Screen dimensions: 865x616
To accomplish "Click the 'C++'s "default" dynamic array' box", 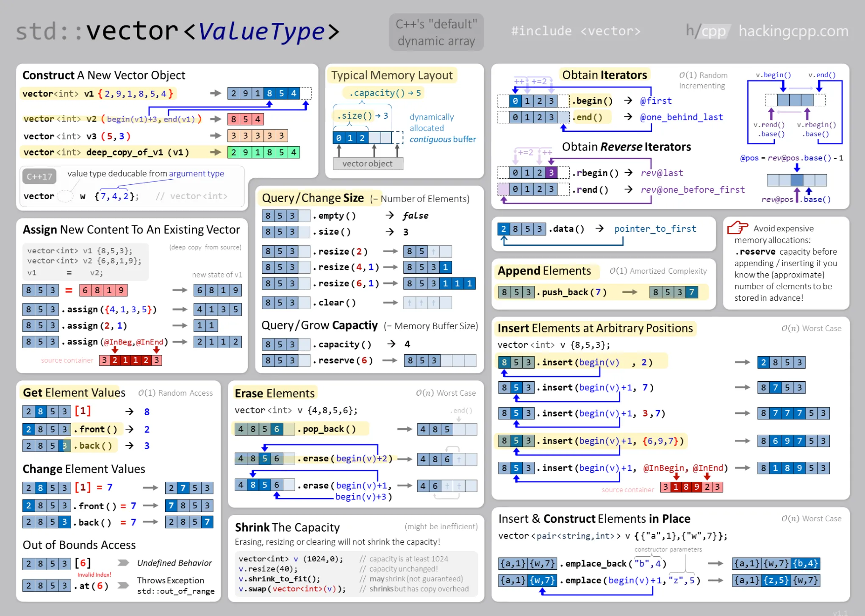I will [x=436, y=32].
